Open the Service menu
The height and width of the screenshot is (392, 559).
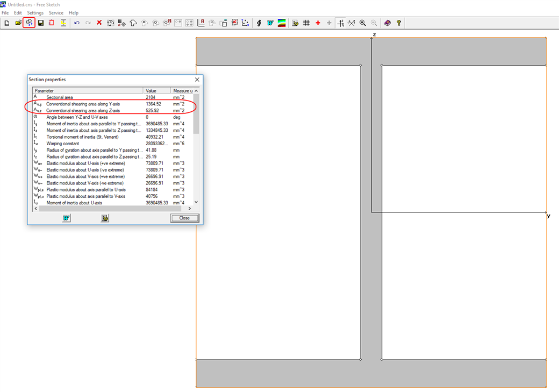(x=56, y=13)
